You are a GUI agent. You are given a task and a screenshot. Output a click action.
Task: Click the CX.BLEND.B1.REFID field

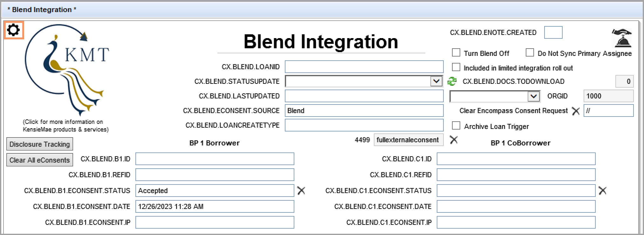(215, 175)
